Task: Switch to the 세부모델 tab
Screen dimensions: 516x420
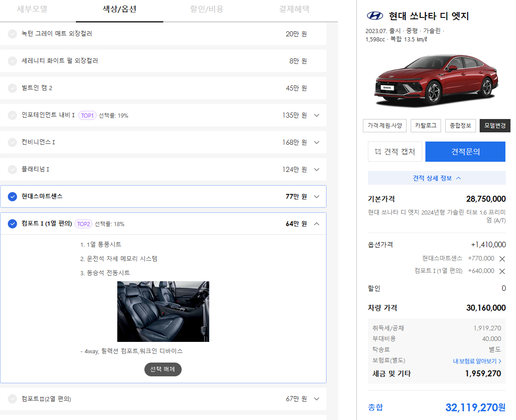Action: click(32, 9)
